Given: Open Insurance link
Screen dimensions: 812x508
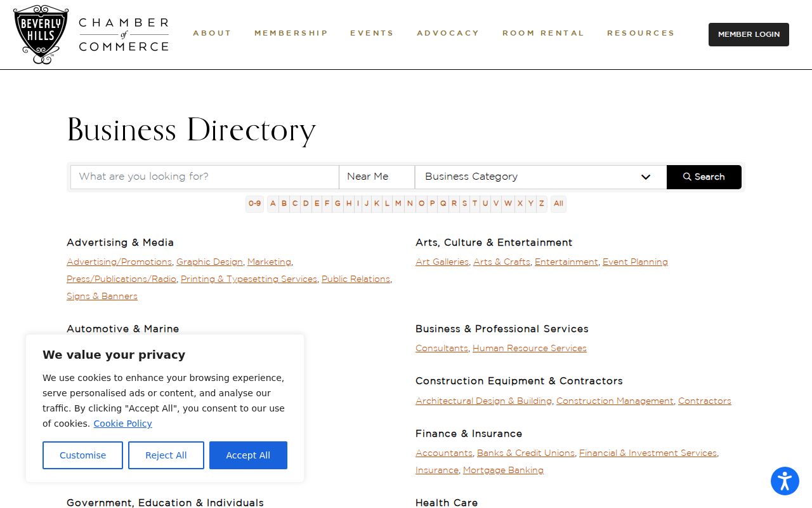Looking at the screenshot, I should coord(437,470).
